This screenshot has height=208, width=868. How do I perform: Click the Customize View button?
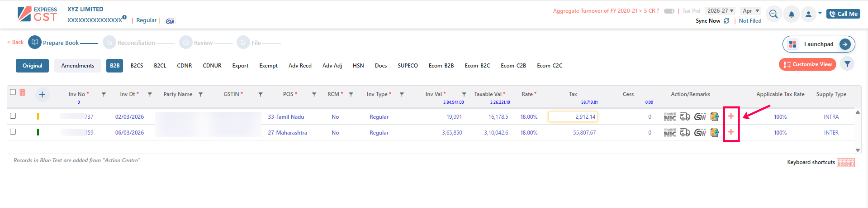pyautogui.click(x=807, y=64)
